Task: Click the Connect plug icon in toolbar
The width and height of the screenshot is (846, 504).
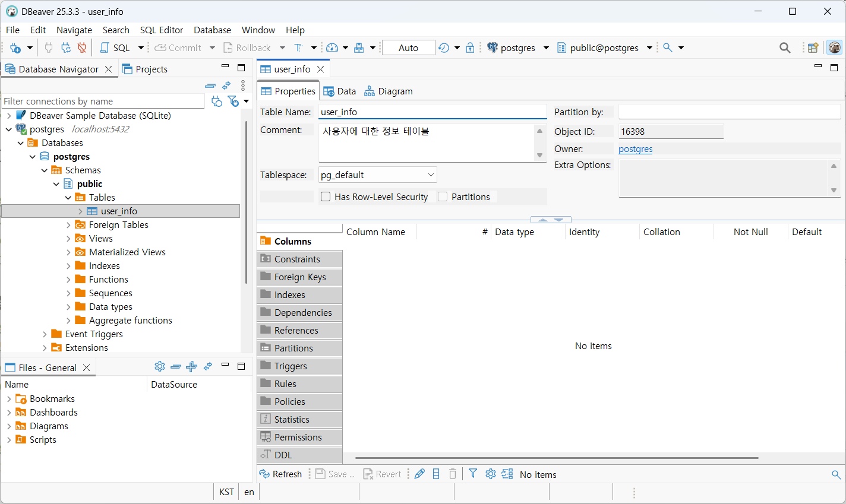Action: pyautogui.click(x=49, y=47)
